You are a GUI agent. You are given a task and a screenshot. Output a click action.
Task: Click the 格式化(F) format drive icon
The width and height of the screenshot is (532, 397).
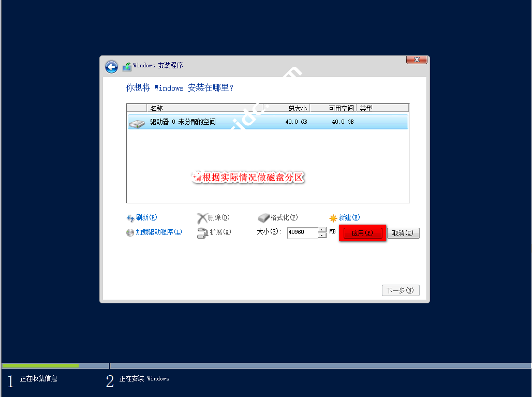click(x=263, y=218)
